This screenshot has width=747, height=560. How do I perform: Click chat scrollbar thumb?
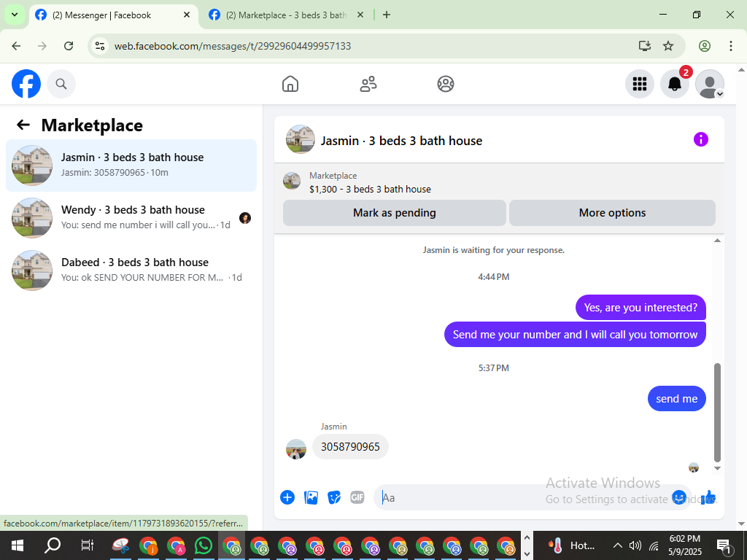[718, 413]
